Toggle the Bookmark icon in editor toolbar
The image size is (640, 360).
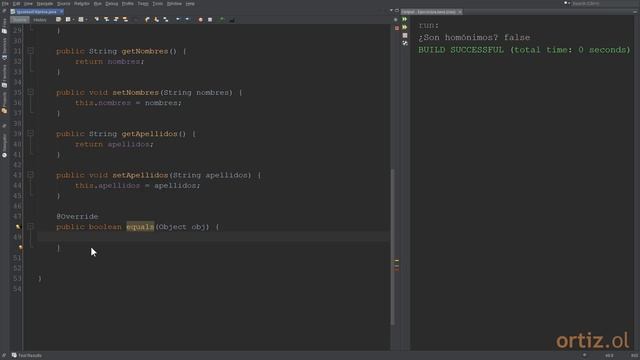pyautogui.click(x=166, y=19)
